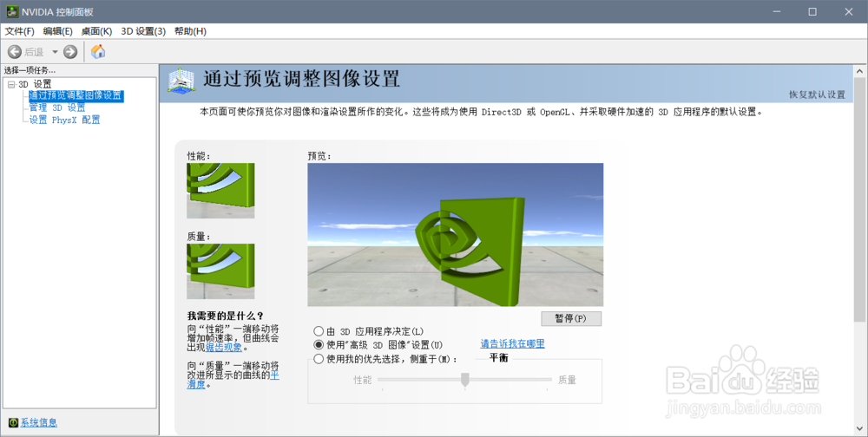Click the 质量 preview thumbnail
Viewport: 868px width, 437px height.
point(220,271)
